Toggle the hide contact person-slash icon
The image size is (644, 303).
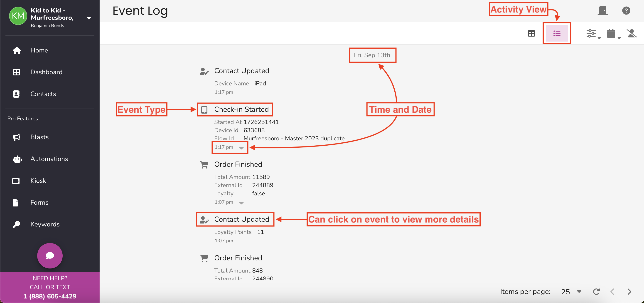point(632,33)
